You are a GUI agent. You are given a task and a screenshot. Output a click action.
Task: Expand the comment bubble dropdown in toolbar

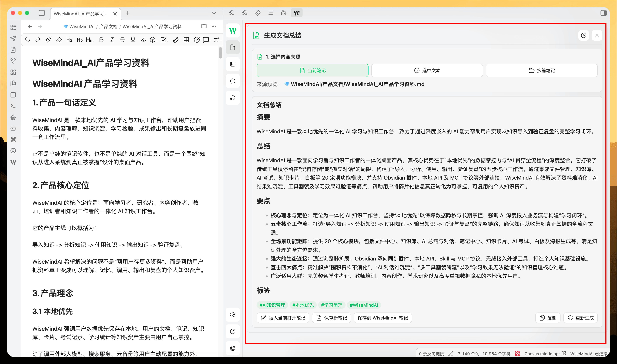click(x=207, y=40)
